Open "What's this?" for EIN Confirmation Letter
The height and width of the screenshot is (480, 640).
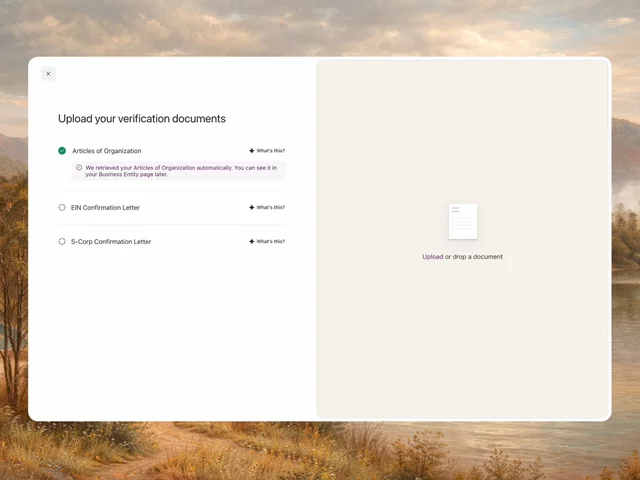point(267,207)
